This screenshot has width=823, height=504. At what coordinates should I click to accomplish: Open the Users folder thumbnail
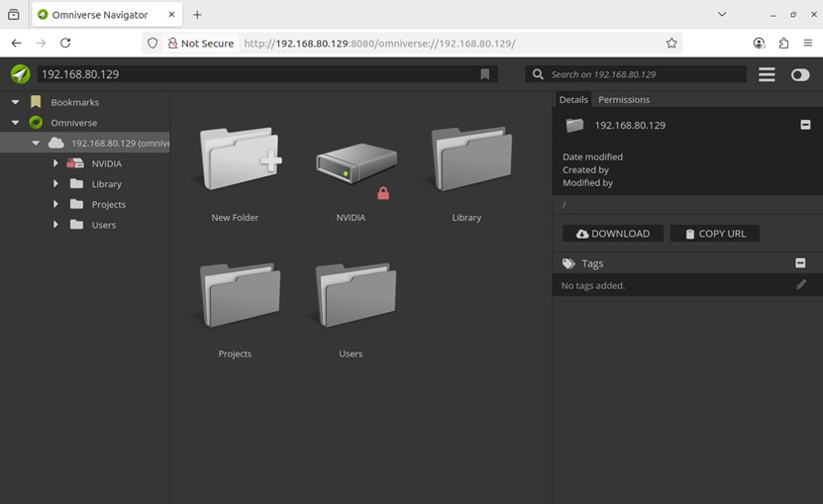click(356, 295)
